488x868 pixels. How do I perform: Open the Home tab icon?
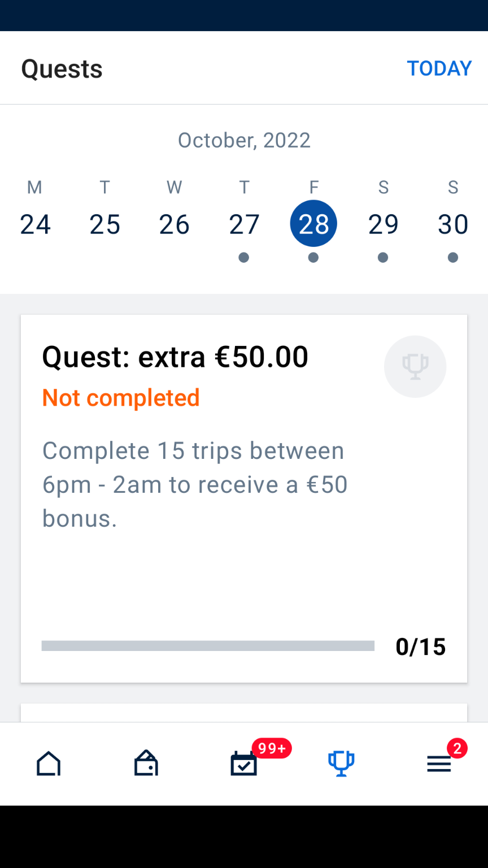tap(49, 764)
